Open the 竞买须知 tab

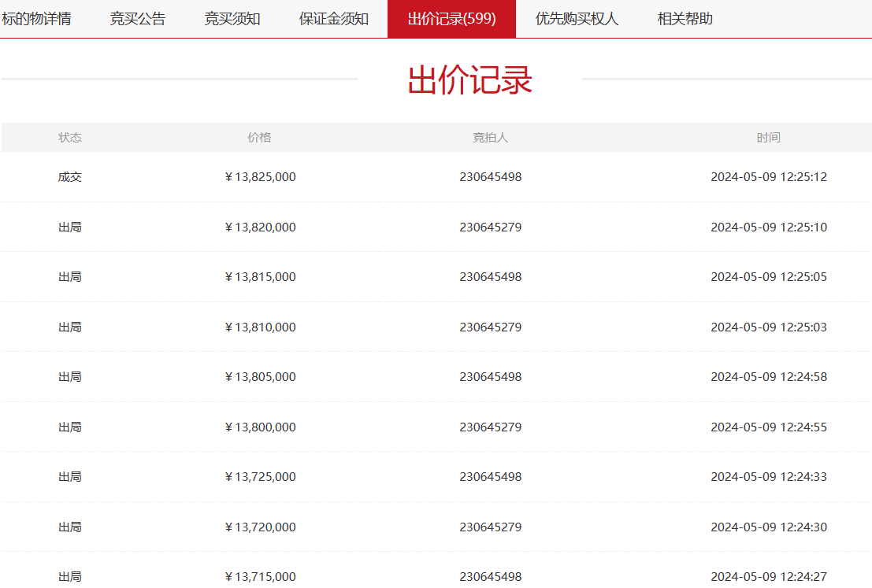232,19
